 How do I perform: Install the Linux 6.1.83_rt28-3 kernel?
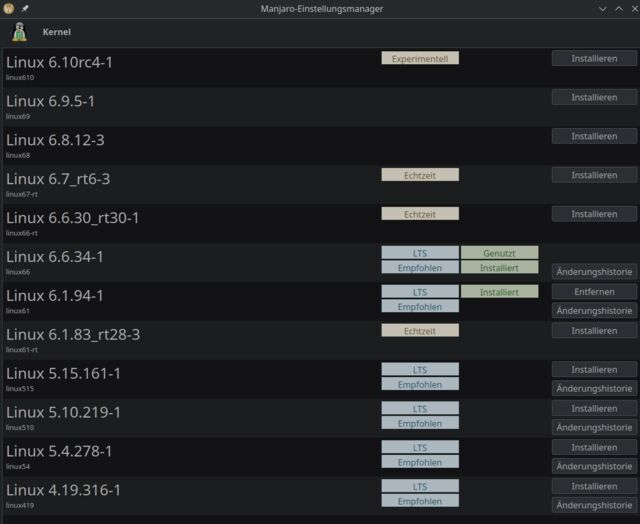pos(594,331)
